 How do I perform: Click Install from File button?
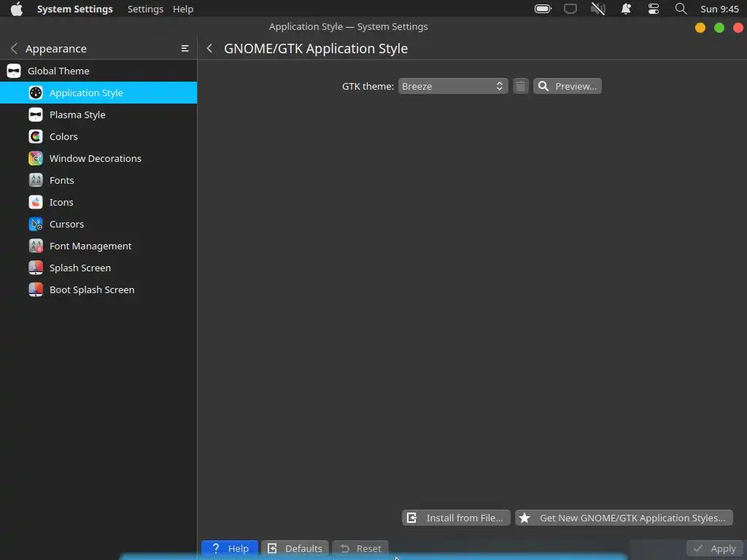[457, 518]
